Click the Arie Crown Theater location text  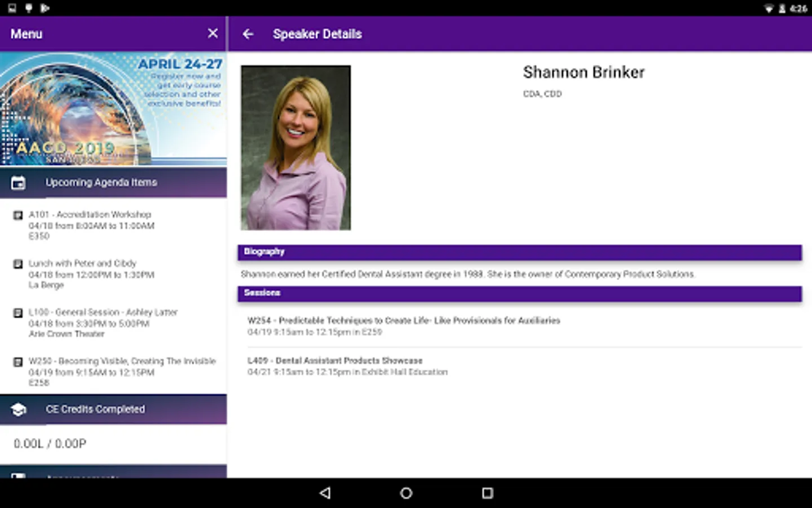(x=67, y=334)
